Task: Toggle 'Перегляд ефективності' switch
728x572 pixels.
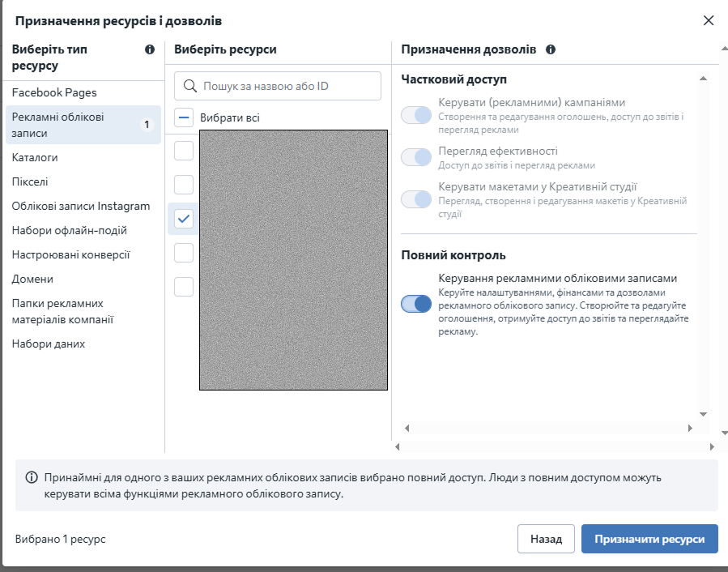Action: 416,157
